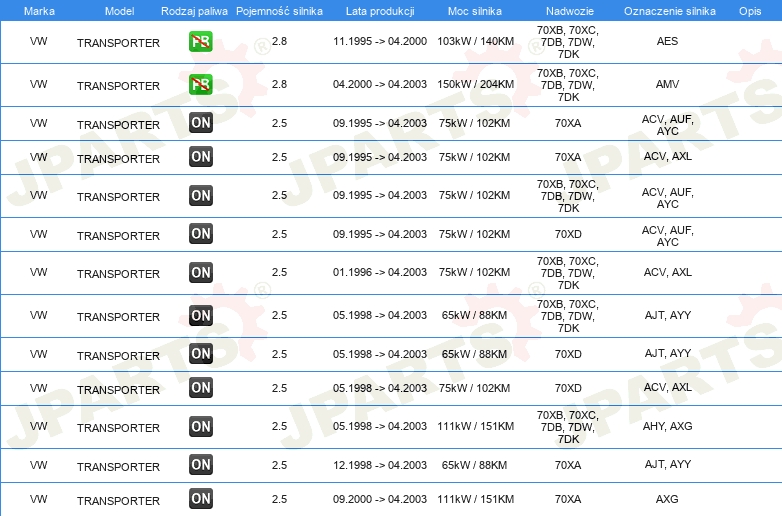Screen dimensions: 782x516
Task: Click the Marka column header
Action: (39, 11)
